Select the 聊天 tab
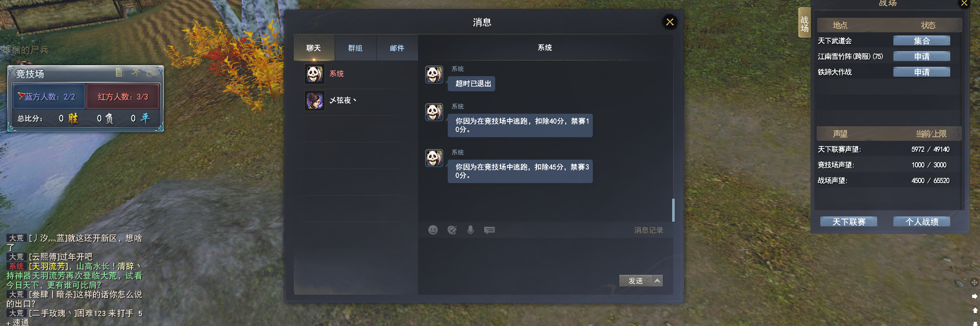The image size is (980, 326). [x=314, y=48]
